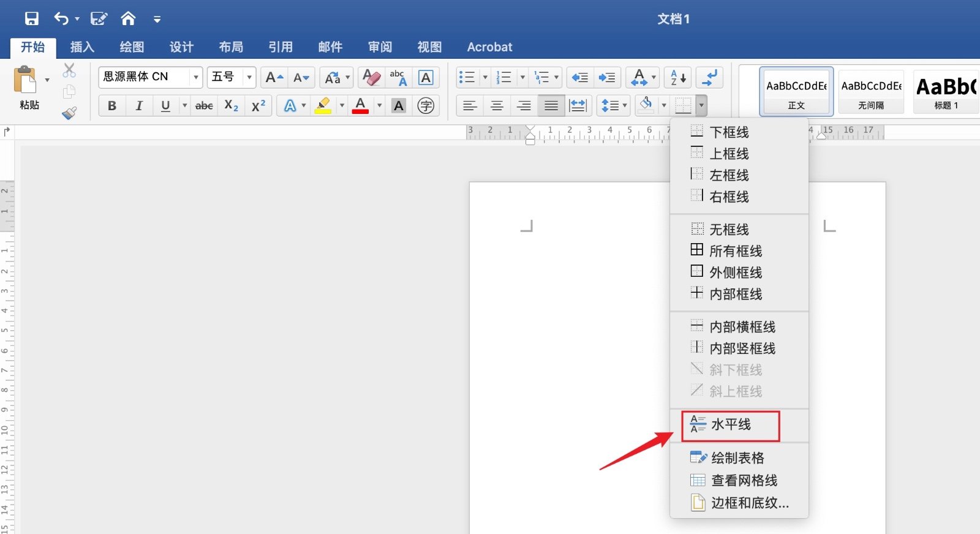Apply the 标题 1 style

click(x=946, y=91)
